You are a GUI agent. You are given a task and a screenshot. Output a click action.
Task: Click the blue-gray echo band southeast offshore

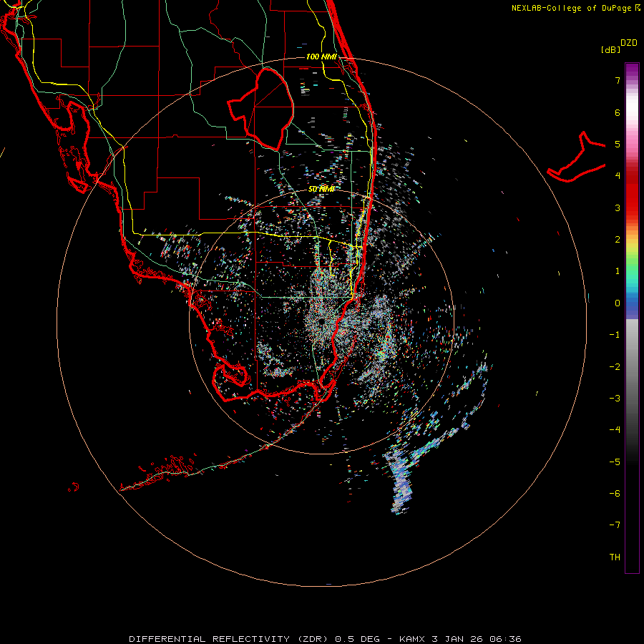[x=401, y=482]
